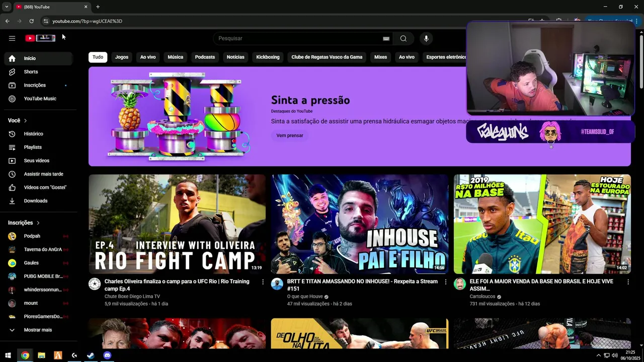The width and height of the screenshot is (644, 362).
Task: Reload the page in Chrome
Action: [x=31, y=21]
